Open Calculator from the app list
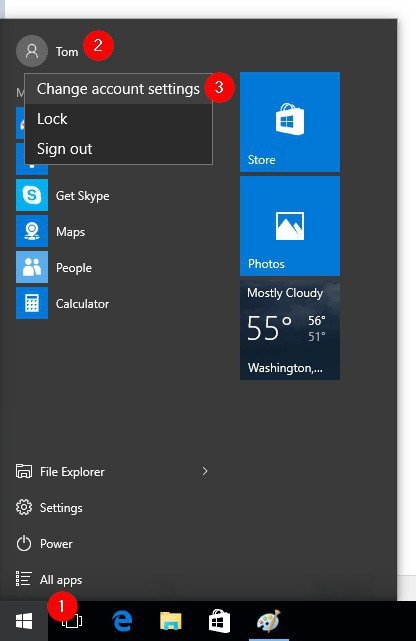This screenshot has width=416, height=641. tap(83, 304)
